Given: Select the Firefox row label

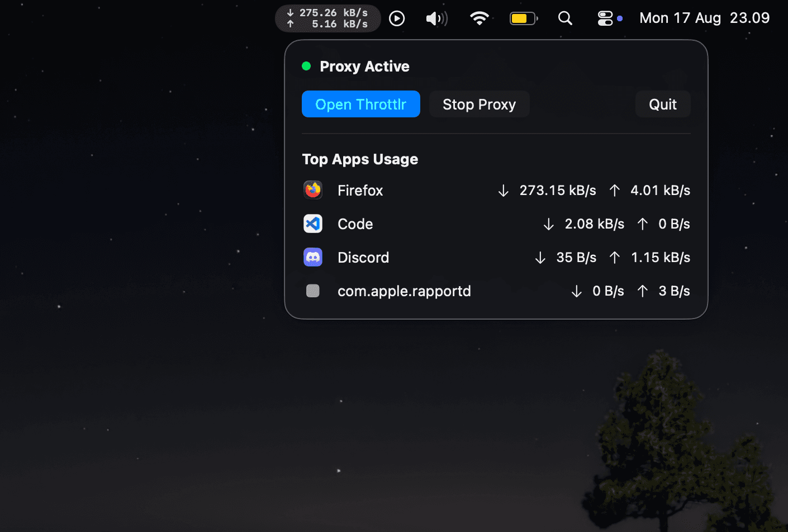Looking at the screenshot, I should click(360, 191).
